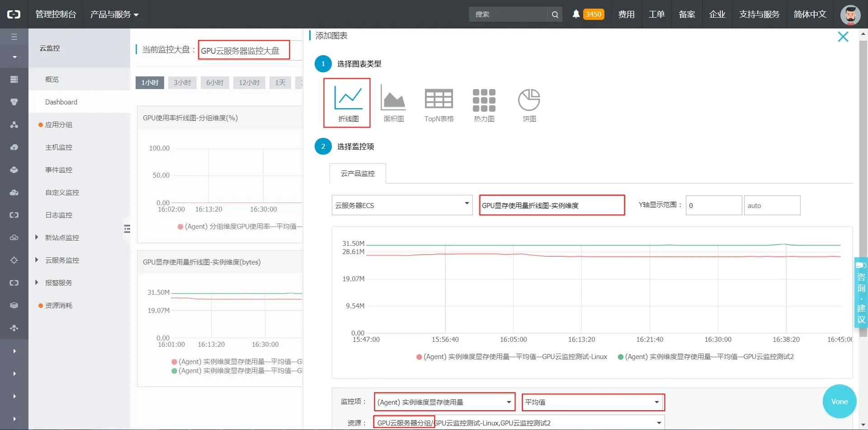Click the Y轴 maximum field showing auto
The width and height of the screenshot is (868, 430).
click(772, 205)
